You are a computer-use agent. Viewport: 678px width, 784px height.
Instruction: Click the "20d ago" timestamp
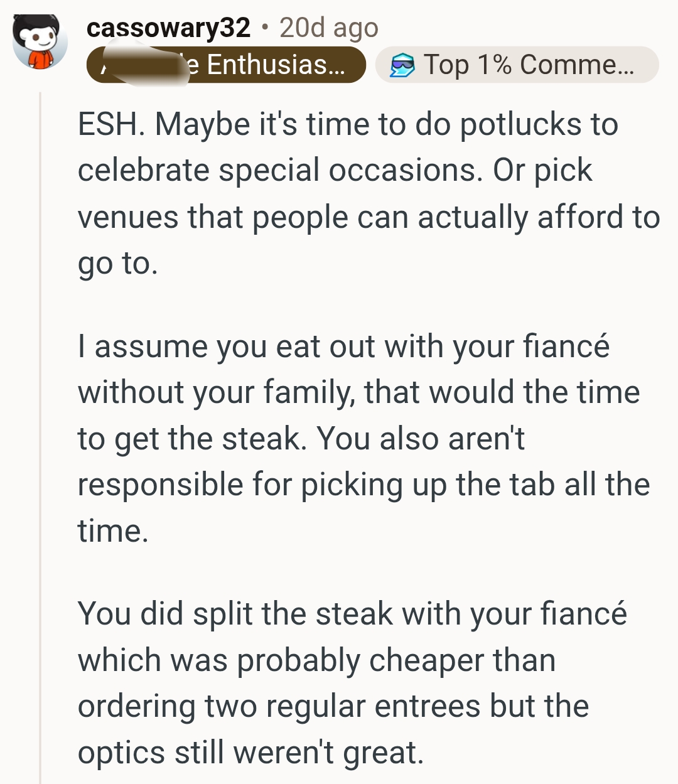(329, 28)
